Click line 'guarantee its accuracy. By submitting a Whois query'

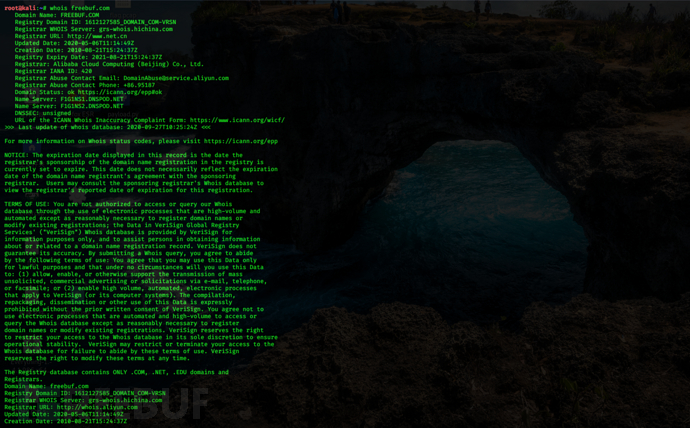[x=128, y=253]
